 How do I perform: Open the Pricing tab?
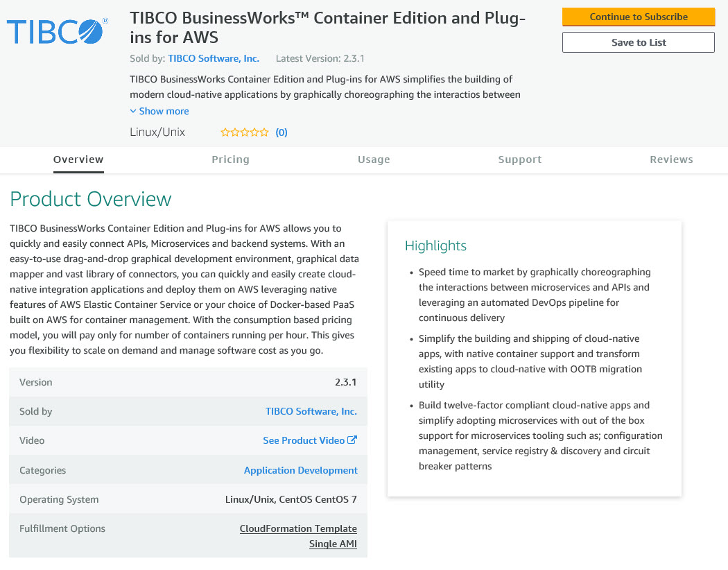(x=230, y=159)
